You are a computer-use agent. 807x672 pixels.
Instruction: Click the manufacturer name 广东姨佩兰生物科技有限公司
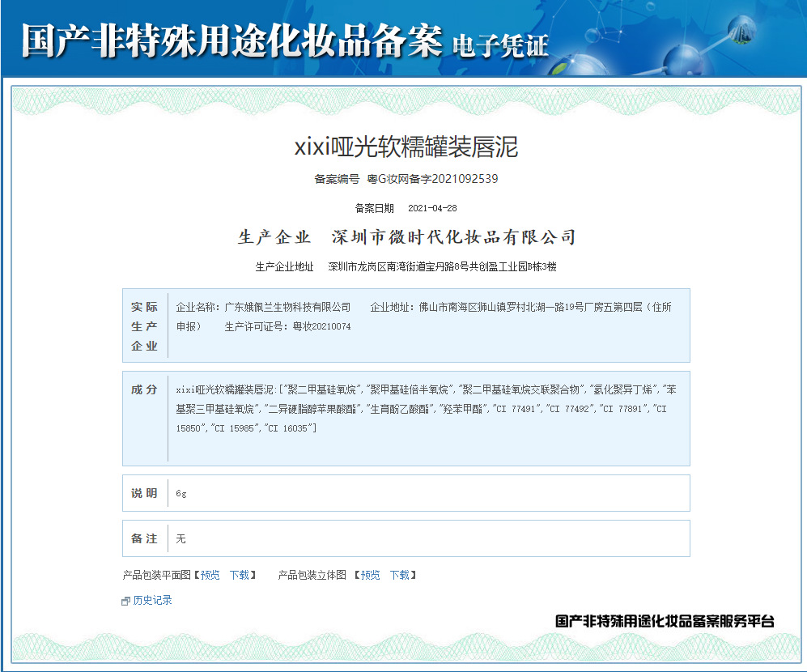click(x=287, y=307)
